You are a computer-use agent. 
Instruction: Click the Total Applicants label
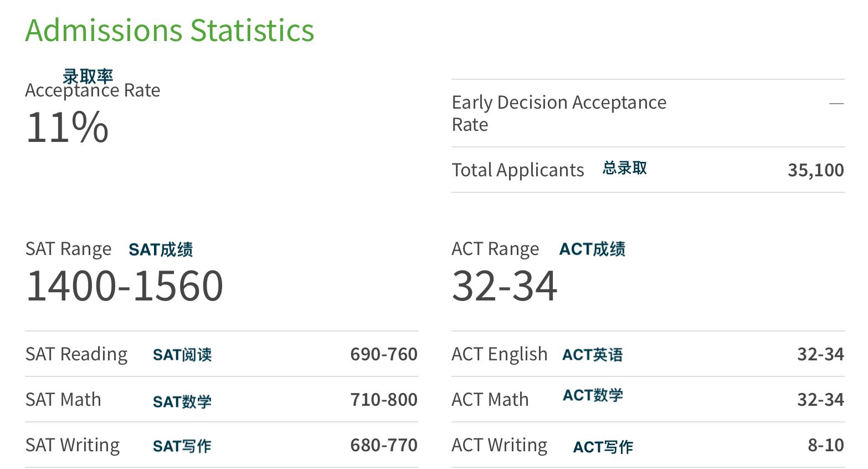pyautogui.click(x=518, y=170)
